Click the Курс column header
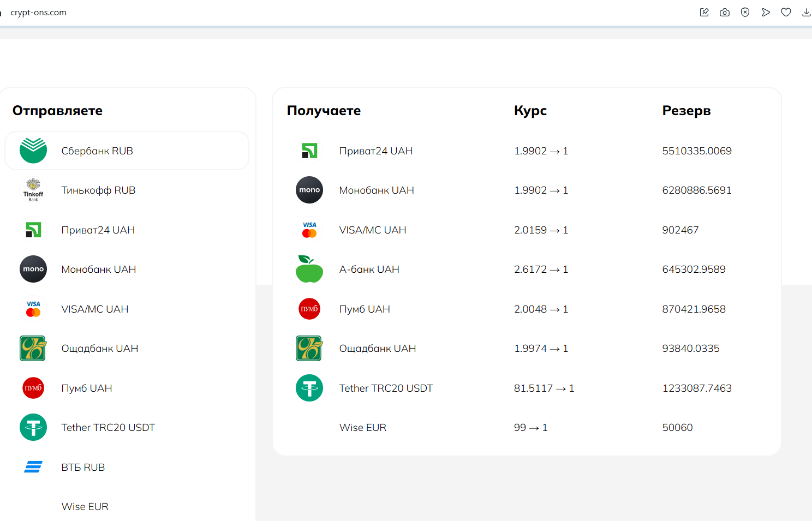Image resolution: width=812 pixels, height=521 pixels. pyautogui.click(x=530, y=111)
